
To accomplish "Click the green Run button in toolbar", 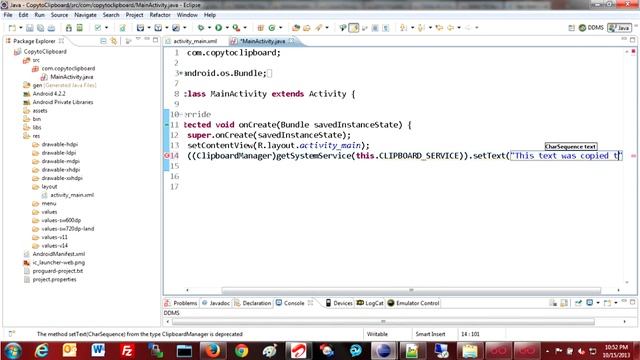I will (x=219, y=28).
